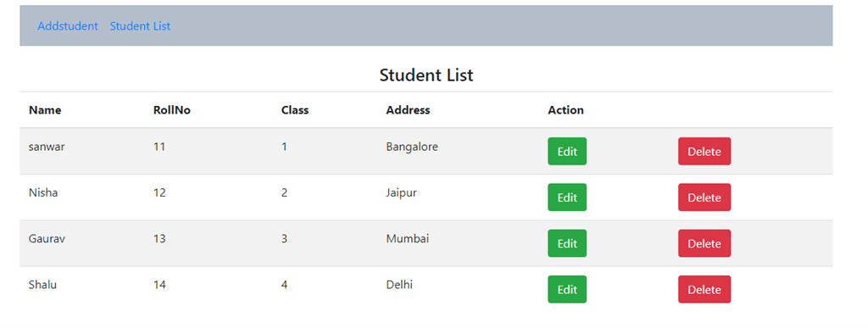Click the Action column header
This screenshot has height=328, width=868.
pyautogui.click(x=565, y=110)
